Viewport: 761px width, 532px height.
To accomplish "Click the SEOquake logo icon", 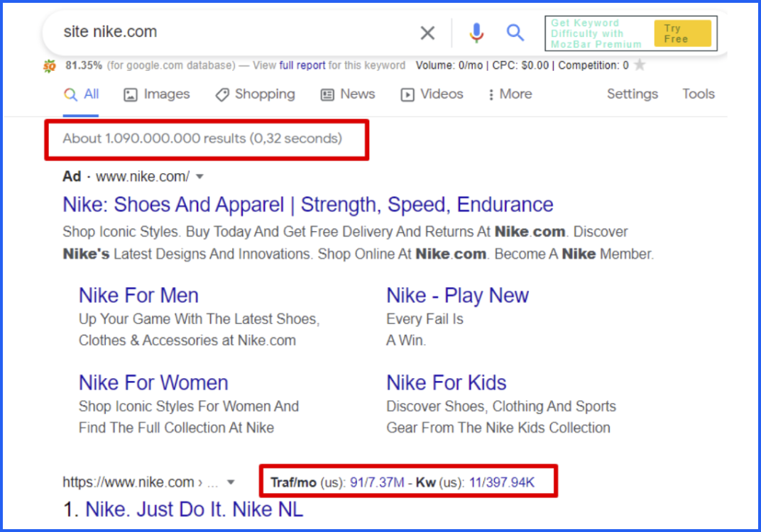I will (x=49, y=66).
